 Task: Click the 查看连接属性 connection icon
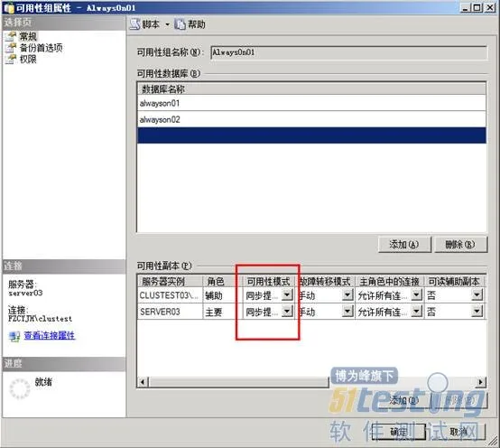(x=14, y=336)
